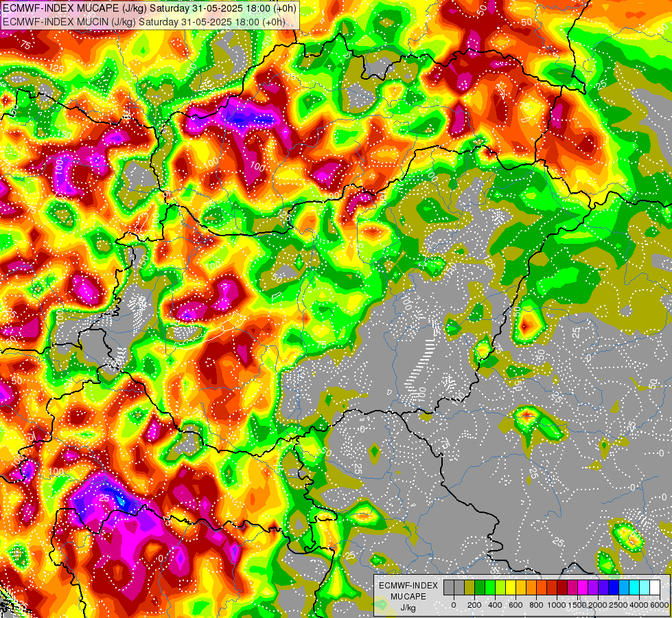Viewport: 672px width, 618px height.
Task: Click the legend label 400
Action: [x=495, y=605]
